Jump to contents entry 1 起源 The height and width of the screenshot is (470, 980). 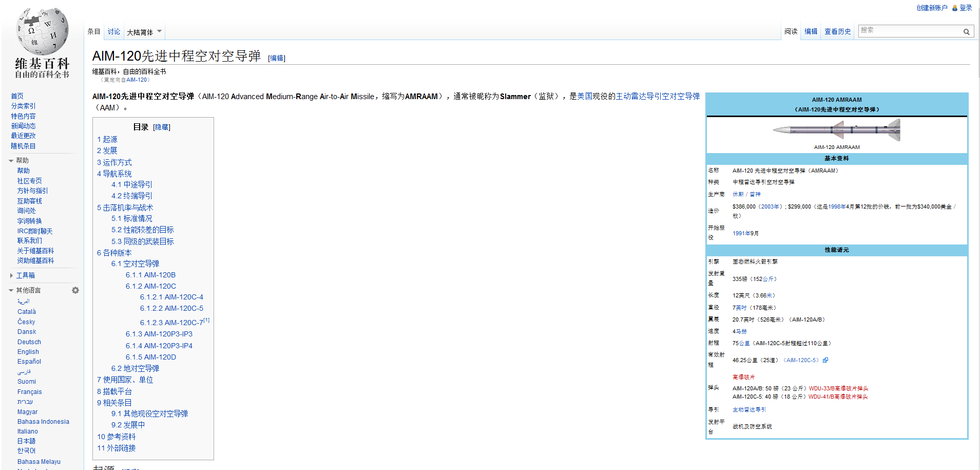coord(107,139)
